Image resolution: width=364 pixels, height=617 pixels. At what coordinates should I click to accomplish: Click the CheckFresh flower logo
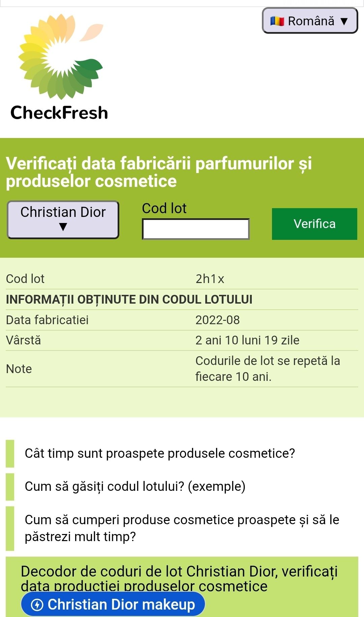coord(61,56)
